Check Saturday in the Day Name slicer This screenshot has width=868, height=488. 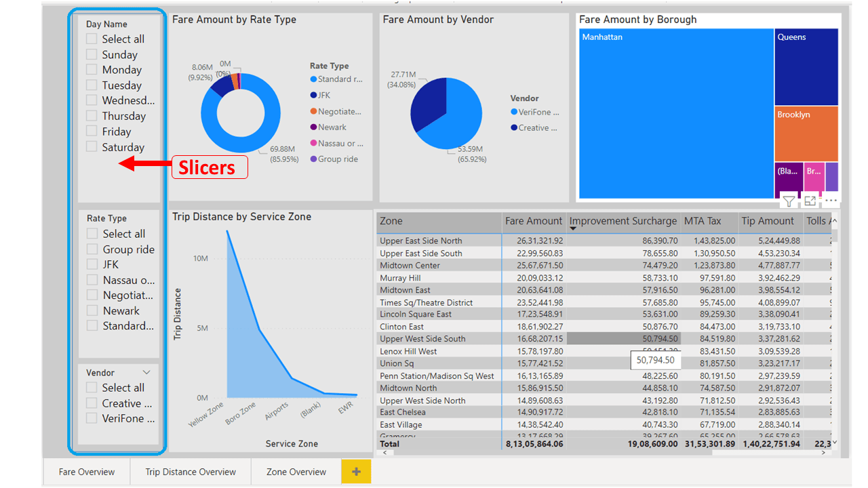(92, 146)
